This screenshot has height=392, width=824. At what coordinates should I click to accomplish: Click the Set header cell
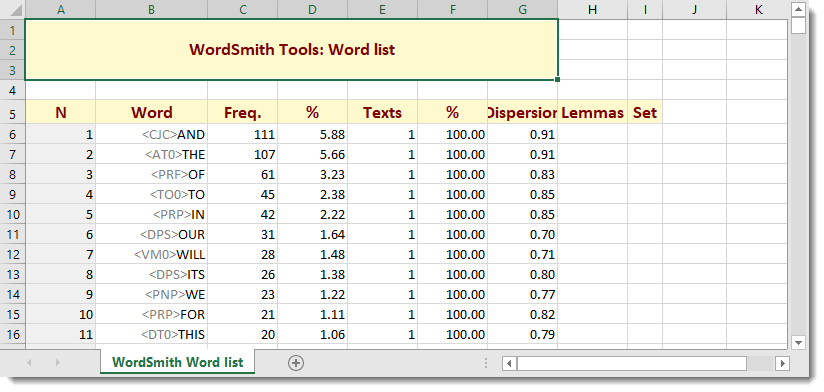coord(645,112)
